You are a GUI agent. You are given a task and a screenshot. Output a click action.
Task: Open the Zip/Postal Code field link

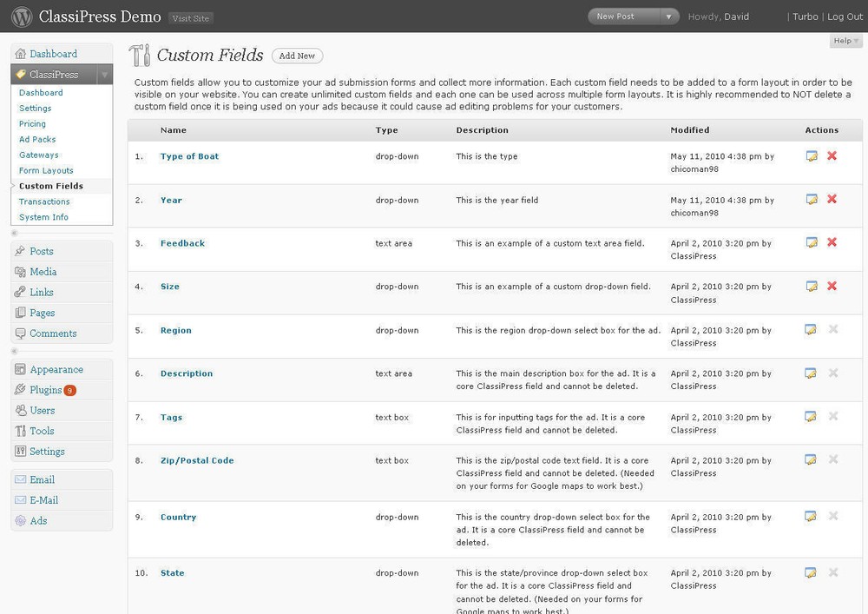point(197,460)
